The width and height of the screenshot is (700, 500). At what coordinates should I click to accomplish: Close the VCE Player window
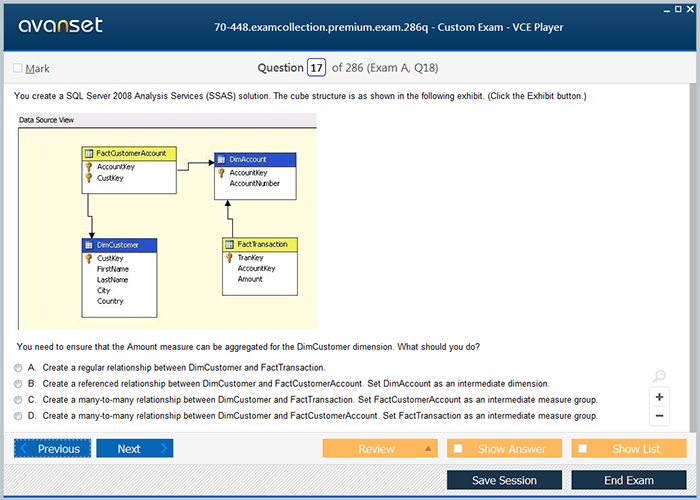[690, 9]
